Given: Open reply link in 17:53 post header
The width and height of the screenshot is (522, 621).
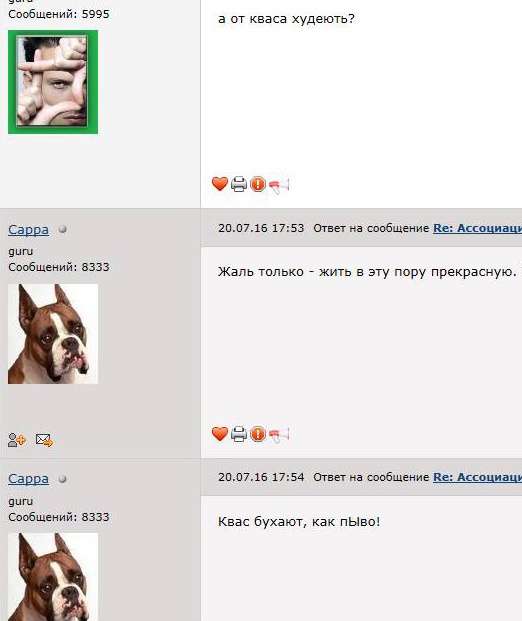Looking at the screenshot, I should pos(477,228).
